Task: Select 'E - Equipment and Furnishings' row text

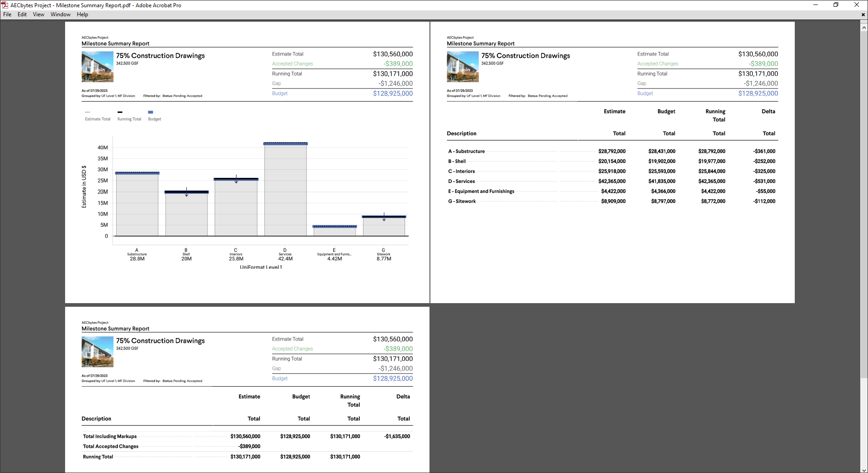Action: 481,191
